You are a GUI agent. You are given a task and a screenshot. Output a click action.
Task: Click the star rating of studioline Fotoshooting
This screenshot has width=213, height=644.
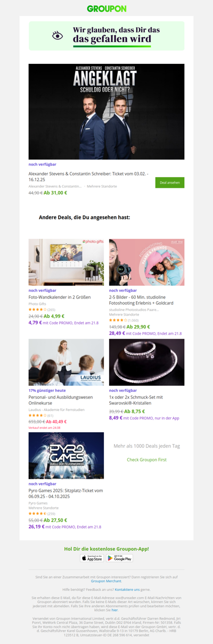click(118, 320)
